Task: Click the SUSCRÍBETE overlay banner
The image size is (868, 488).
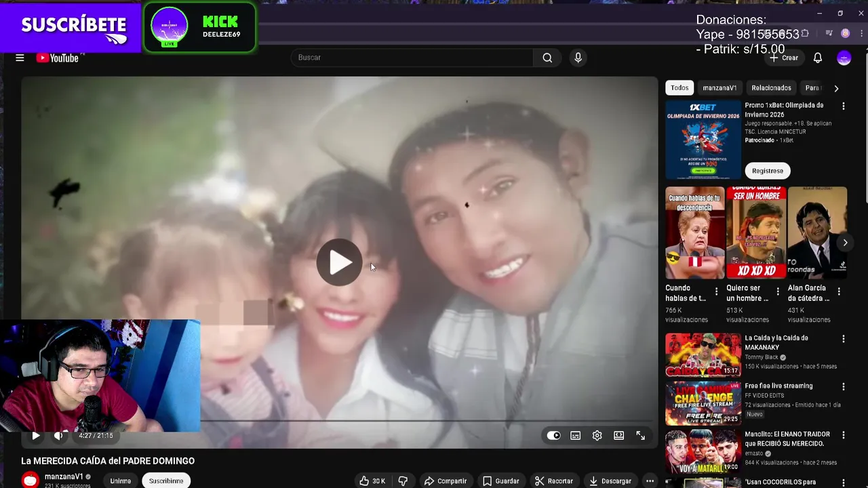Action: [71, 26]
